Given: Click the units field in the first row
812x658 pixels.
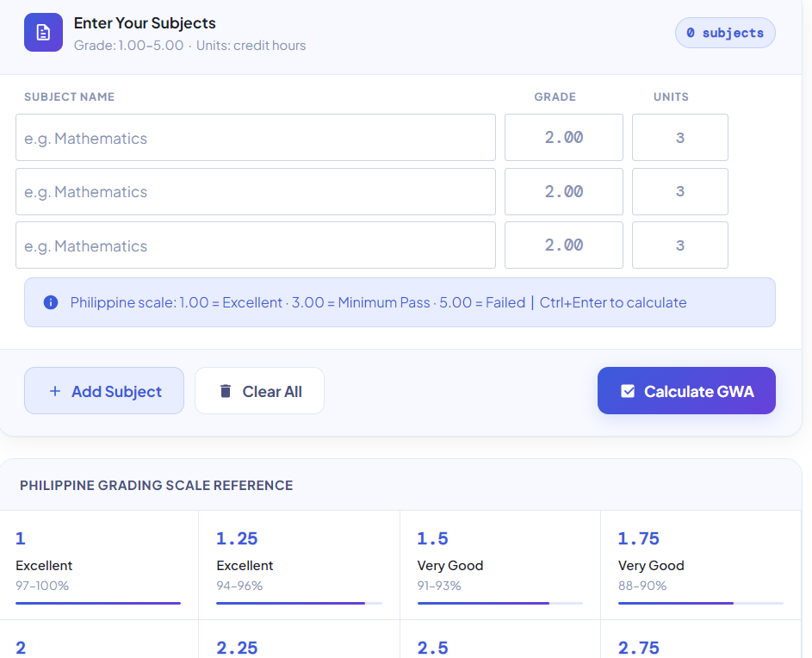Looking at the screenshot, I should coord(679,137).
